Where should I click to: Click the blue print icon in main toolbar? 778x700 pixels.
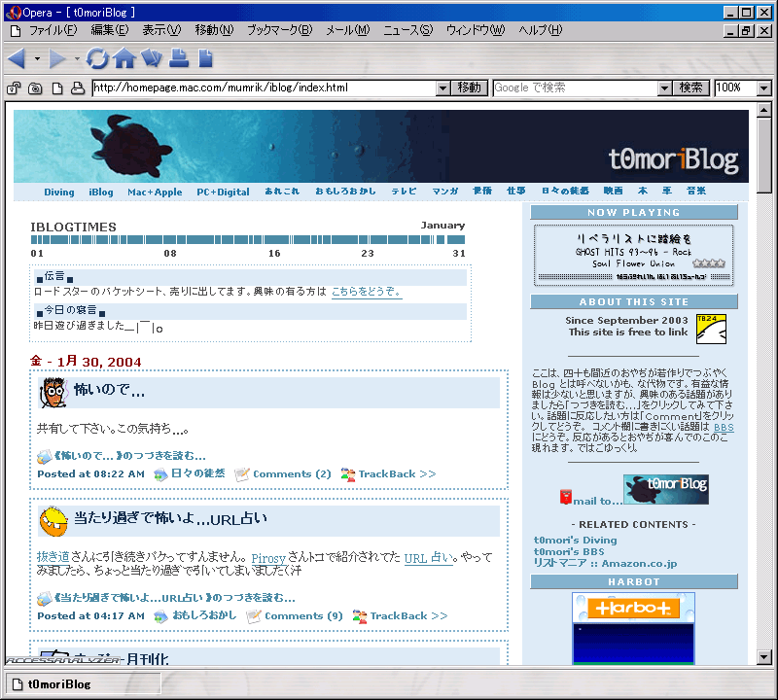[x=179, y=58]
